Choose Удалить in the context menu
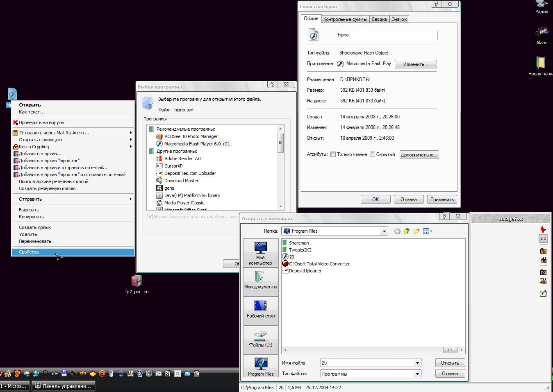This screenshot has width=553, height=392. 73,234
